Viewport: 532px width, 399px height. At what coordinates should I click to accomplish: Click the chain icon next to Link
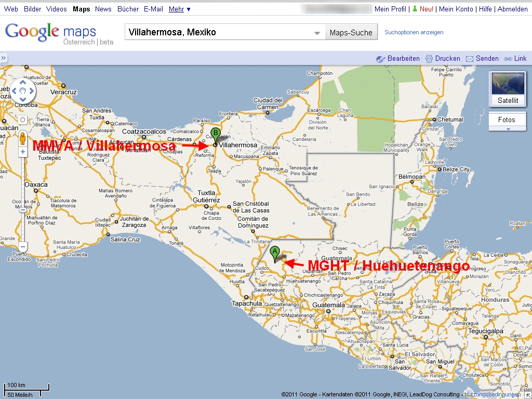[x=508, y=59]
